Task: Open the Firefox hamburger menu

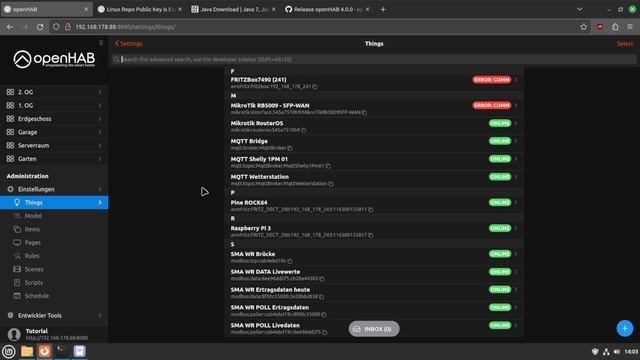Action: coord(630,27)
